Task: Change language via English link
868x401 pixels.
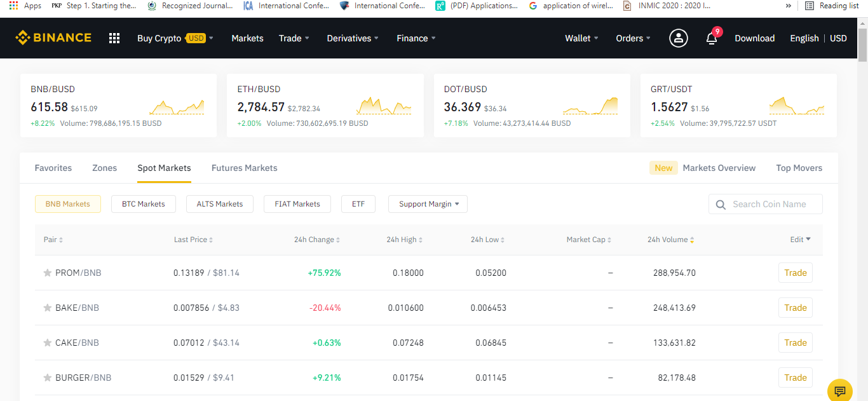Action: [804, 38]
